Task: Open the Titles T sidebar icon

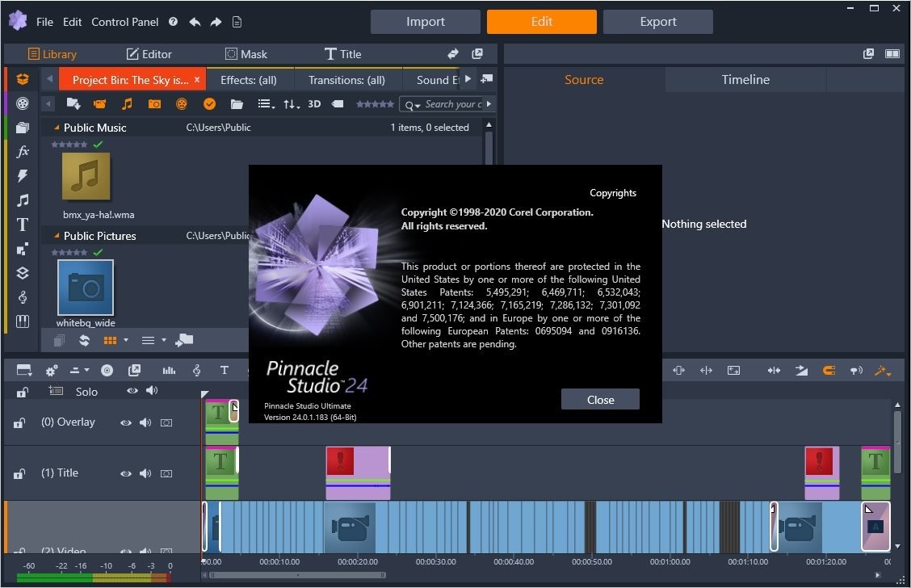Action: [23, 225]
